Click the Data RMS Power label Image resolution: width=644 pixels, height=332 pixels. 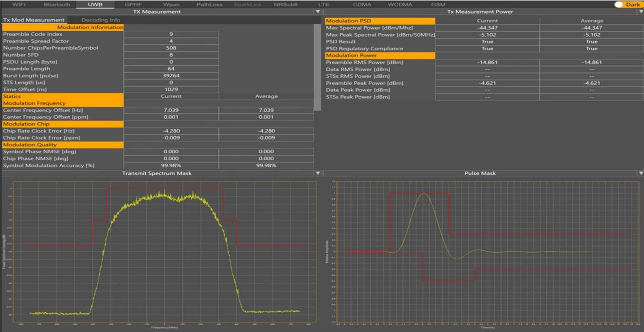358,69
